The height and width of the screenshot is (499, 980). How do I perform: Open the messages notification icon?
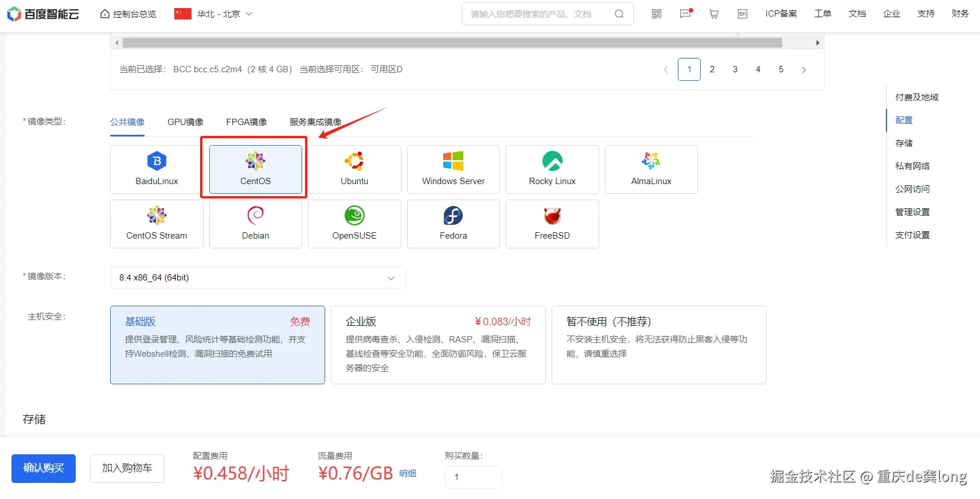(x=686, y=14)
